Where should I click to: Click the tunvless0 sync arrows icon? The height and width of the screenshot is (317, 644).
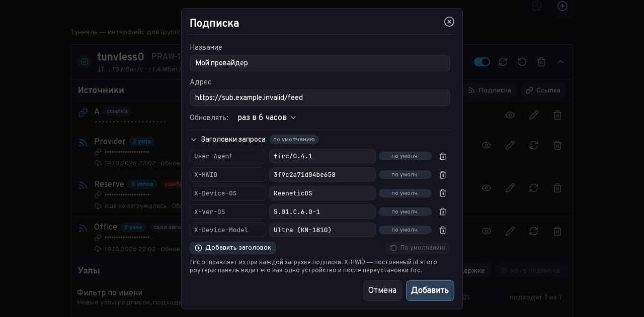(x=503, y=62)
